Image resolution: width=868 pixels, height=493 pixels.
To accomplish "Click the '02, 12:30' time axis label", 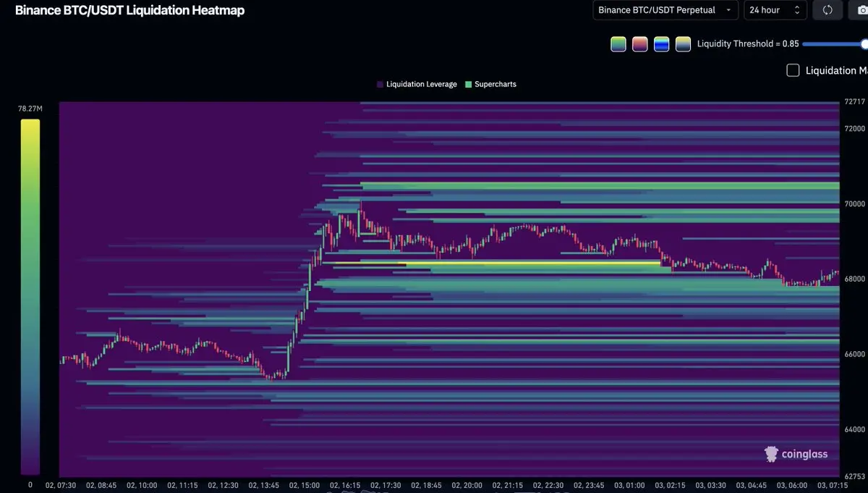I will coord(224,485).
